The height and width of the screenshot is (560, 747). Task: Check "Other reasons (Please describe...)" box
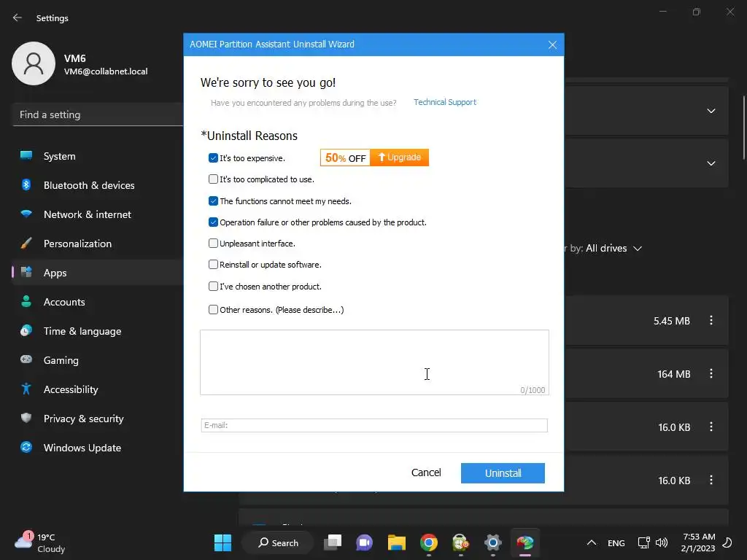tap(213, 309)
